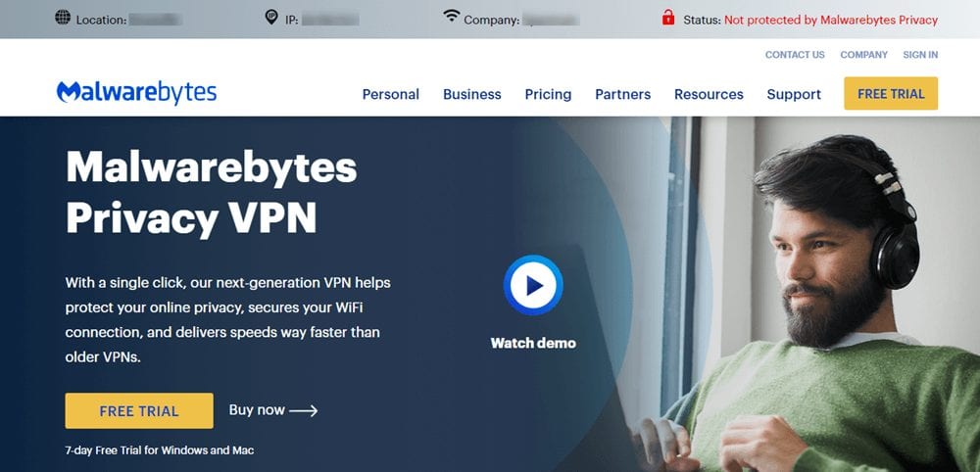Click the Malwarebytes logo
The height and width of the screenshot is (472, 980).
136,92
